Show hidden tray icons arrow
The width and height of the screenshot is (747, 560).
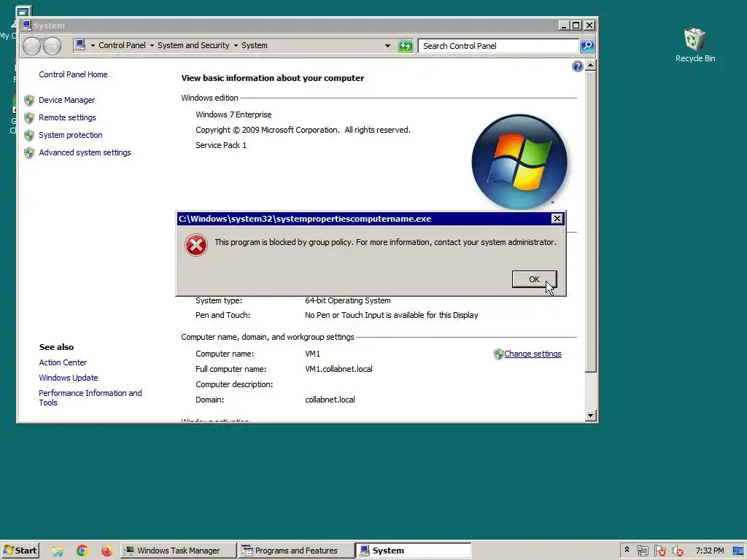pos(627,550)
